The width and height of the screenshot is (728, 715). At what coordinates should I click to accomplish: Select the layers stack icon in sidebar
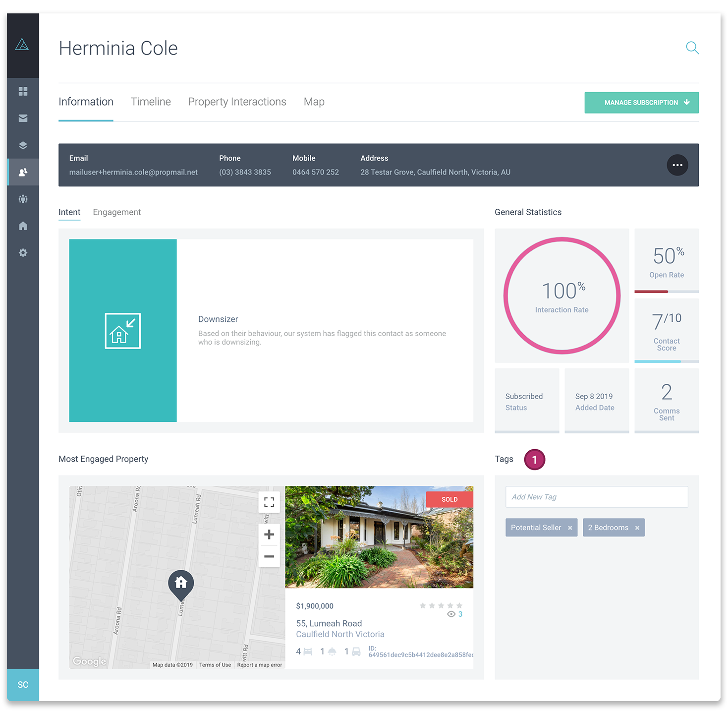23,145
